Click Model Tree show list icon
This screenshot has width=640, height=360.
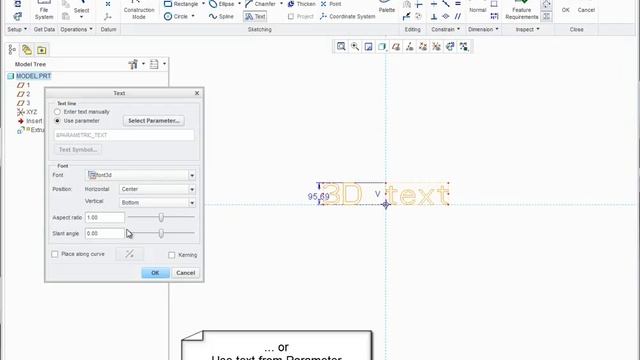pyautogui.click(x=154, y=64)
